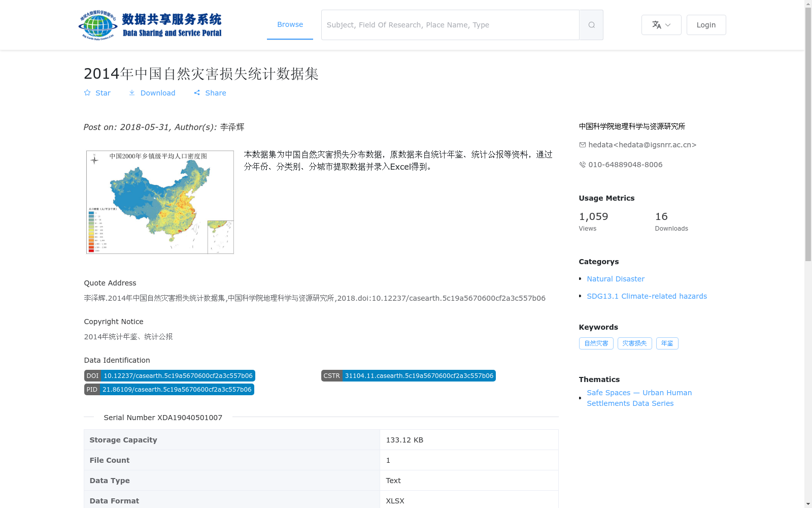Viewport: 812px width, 508px height.
Task: Click the Share link text
Action: pos(216,93)
